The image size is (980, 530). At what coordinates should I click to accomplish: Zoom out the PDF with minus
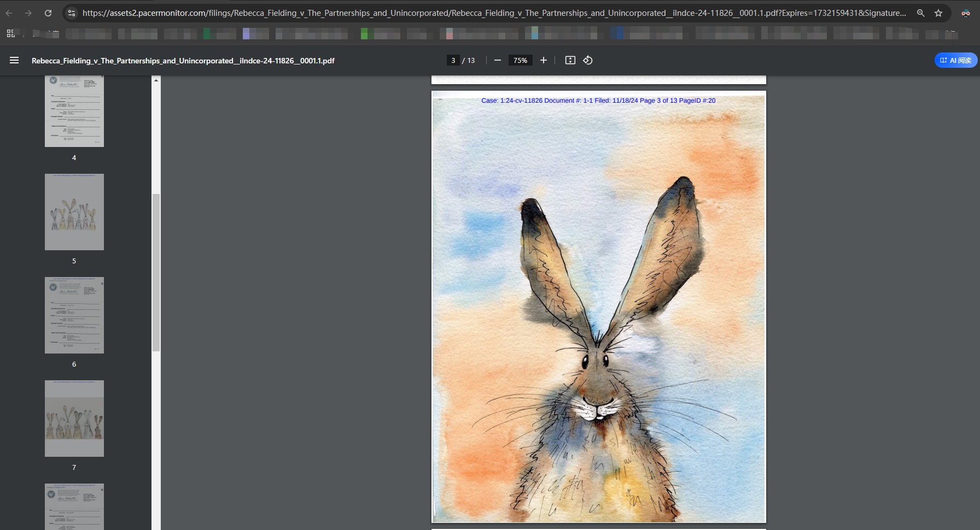click(498, 60)
